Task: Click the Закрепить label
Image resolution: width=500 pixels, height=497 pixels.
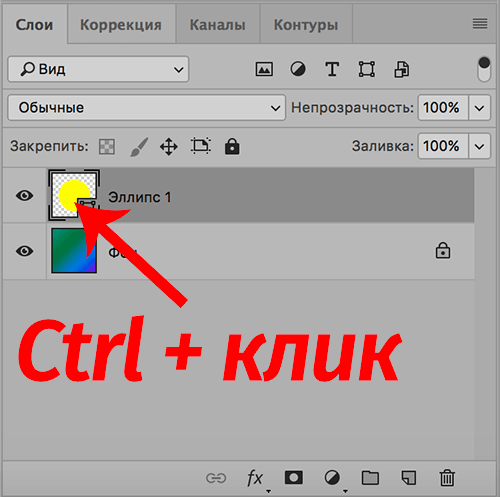Action: pos(49,146)
